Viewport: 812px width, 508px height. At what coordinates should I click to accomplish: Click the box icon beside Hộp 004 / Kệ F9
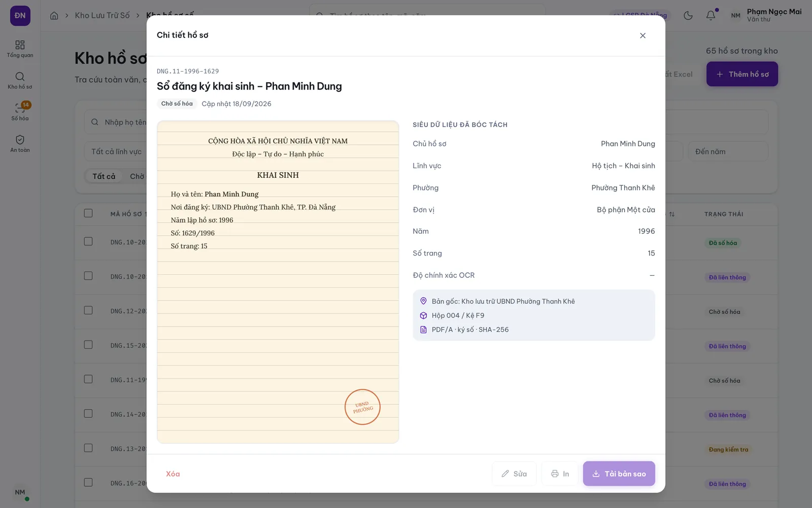click(x=423, y=315)
